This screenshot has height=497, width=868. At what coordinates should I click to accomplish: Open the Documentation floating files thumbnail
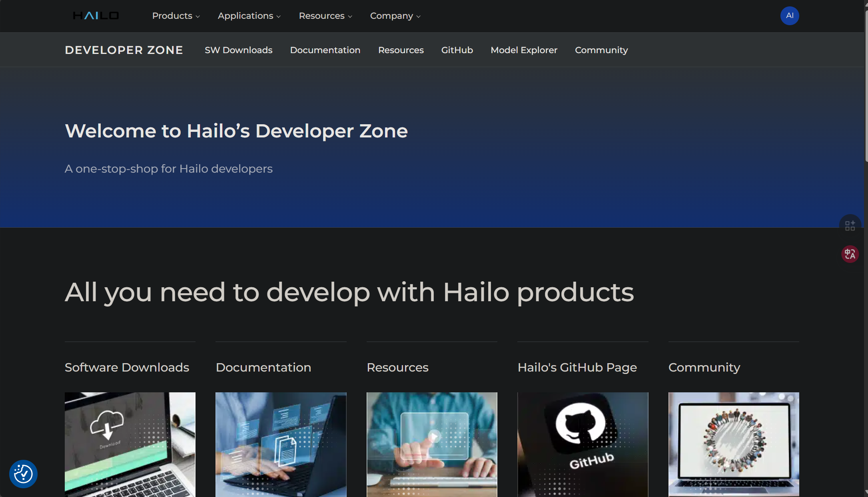pos(281,444)
